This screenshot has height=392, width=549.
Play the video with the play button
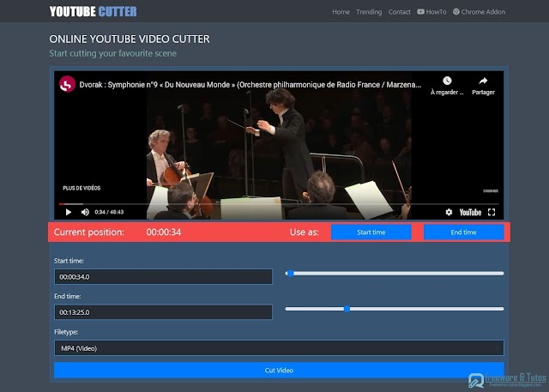click(69, 212)
